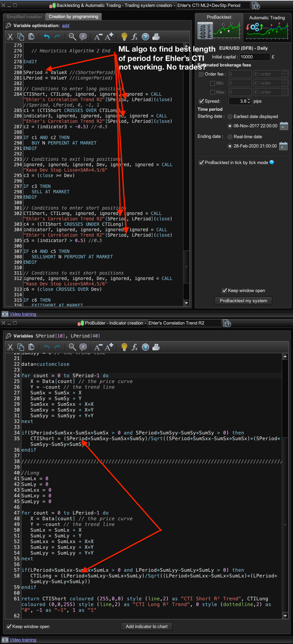
Task: Print code from ProBuilder indicator editor
Action: (x=156, y=347)
